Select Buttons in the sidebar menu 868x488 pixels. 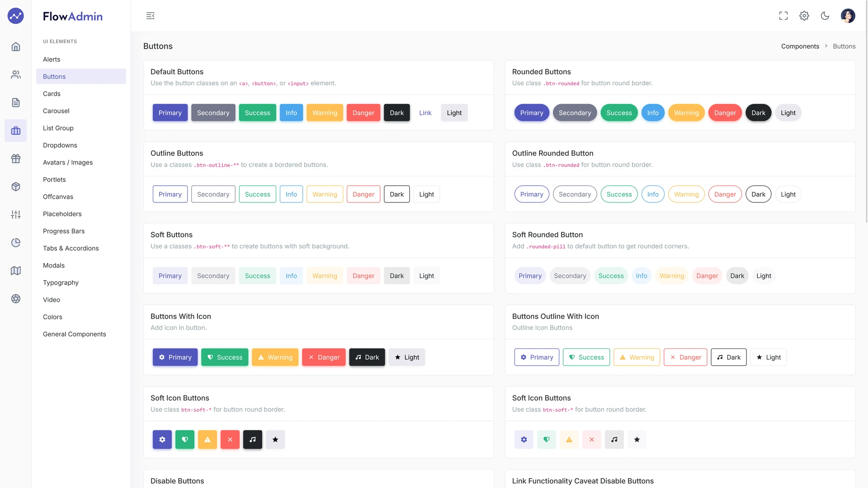pyautogui.click(x=81, y=76)
